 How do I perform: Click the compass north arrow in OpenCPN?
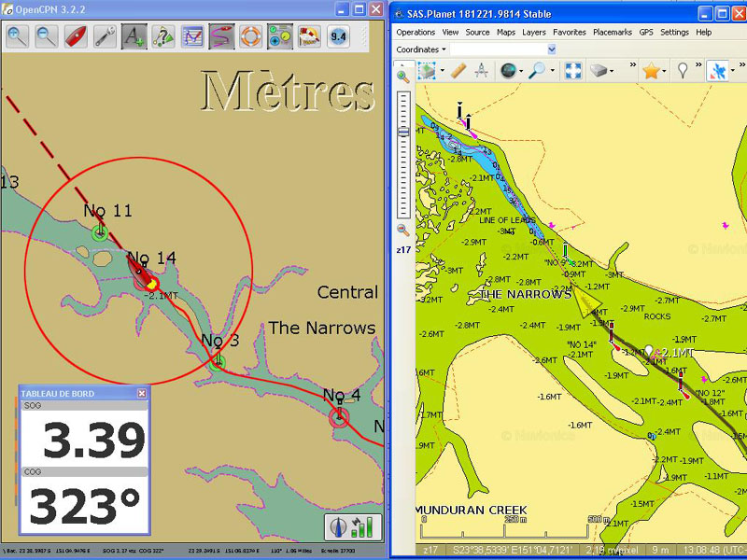[338, 527]
